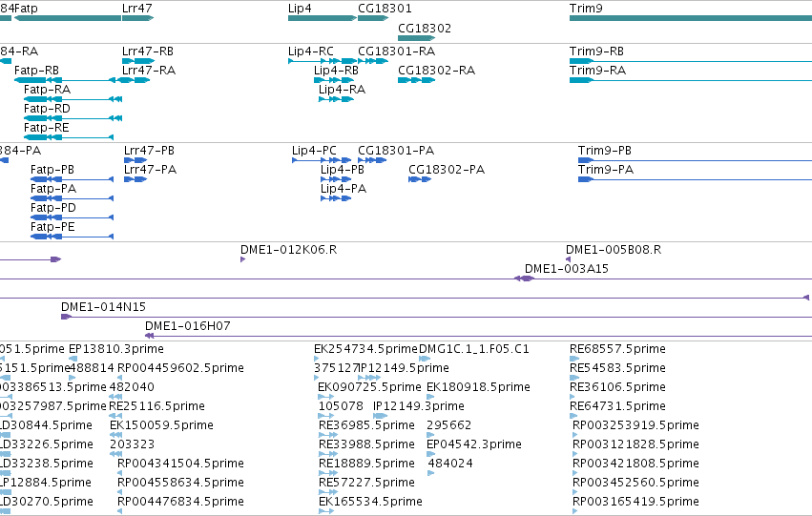
Task: Select the Trim9-RA transcript
Action: point(691,80)
